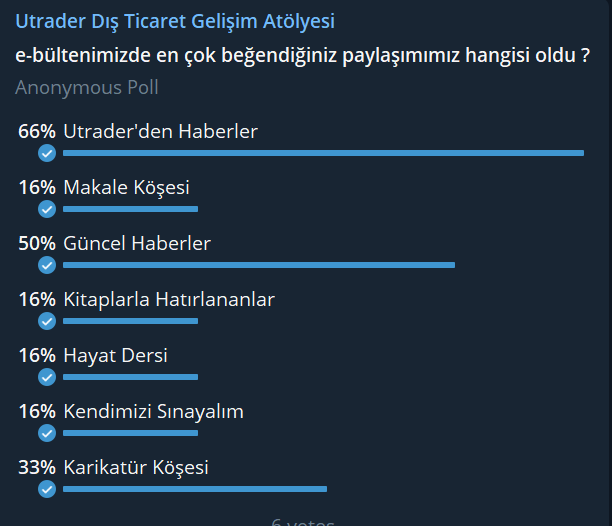This screenshot has width=612, height=526.
Task: Click checkmark icon beside Hayat Dersi
Action: coord(46,377)
